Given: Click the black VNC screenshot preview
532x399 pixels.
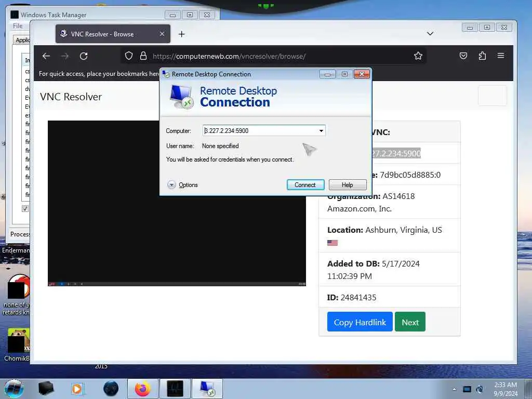Looking at the screenshot, I should (x=177, y=203).
